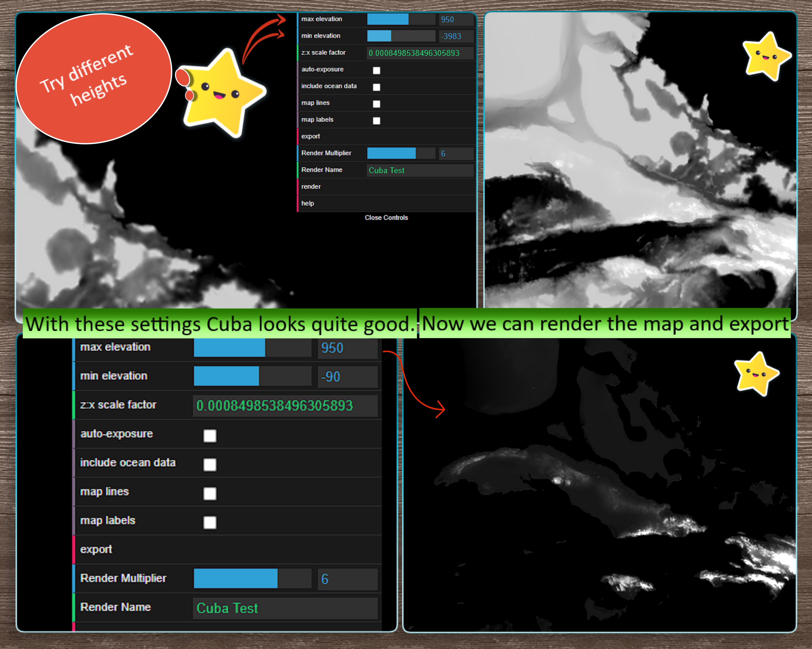Enable include ocean data in top panel

tap(376, 87)
